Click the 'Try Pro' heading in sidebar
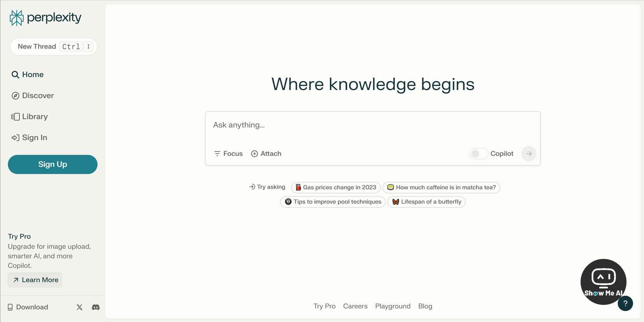This screenshot has width=644, height=322. 19,236
